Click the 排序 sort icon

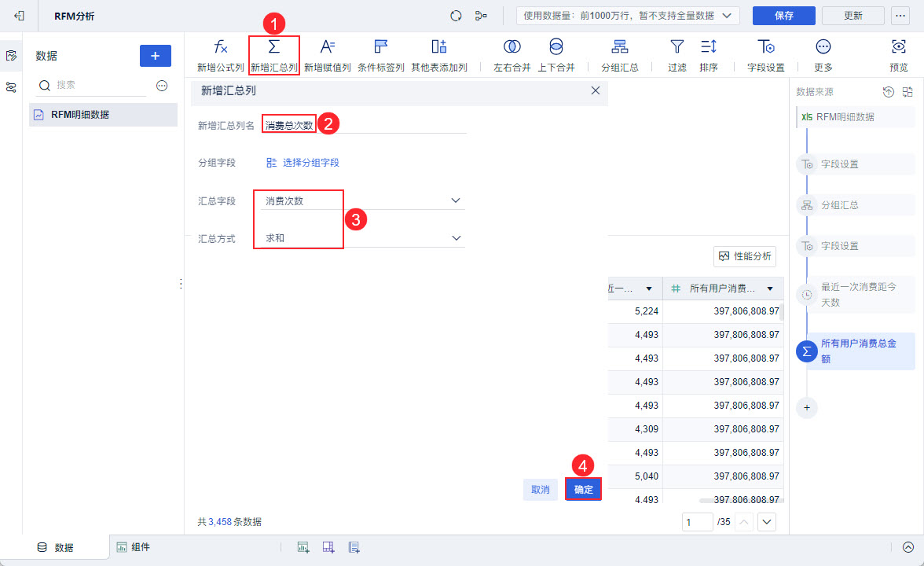point(709,47)
